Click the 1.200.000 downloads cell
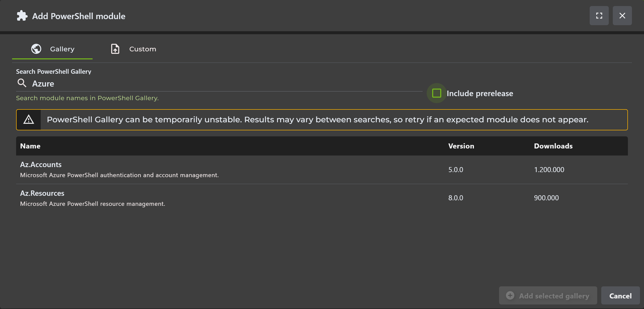 click(549, 170)
